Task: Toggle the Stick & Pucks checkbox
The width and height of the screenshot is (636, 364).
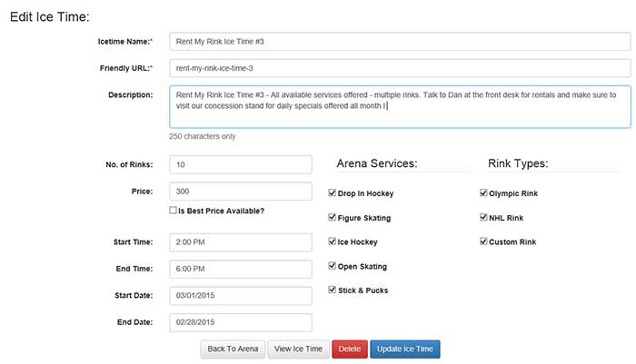Action: [x=333, y=290]
